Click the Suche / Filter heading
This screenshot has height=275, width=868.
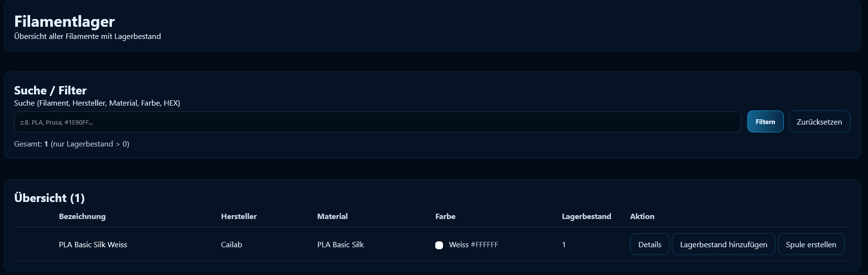click(x=50, y=91)
